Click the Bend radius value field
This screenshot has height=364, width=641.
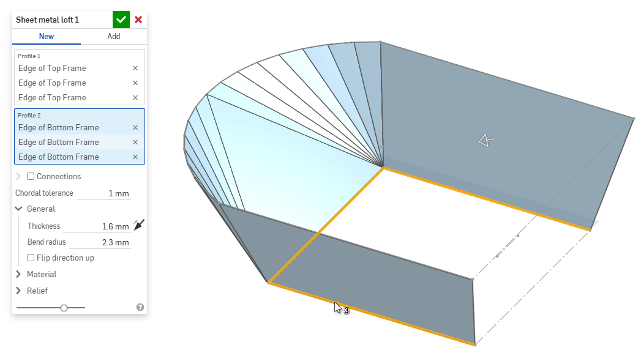tap(98, 243)
